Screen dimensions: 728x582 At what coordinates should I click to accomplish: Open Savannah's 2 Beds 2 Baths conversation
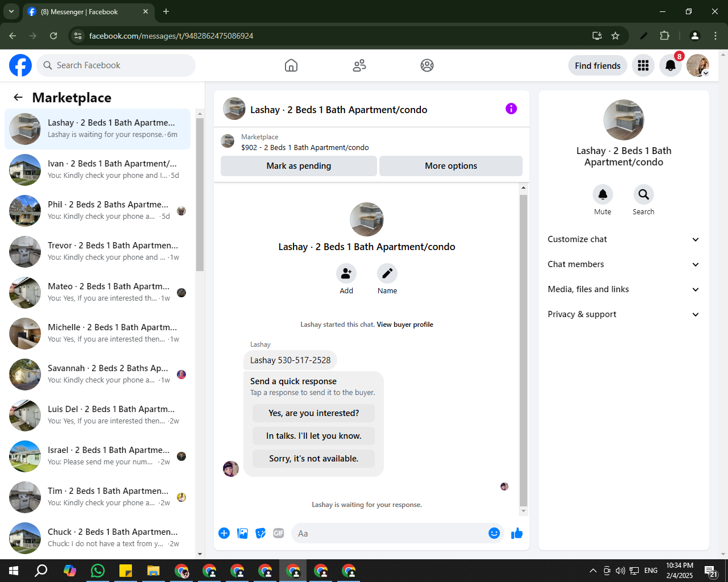coord(98,375)
